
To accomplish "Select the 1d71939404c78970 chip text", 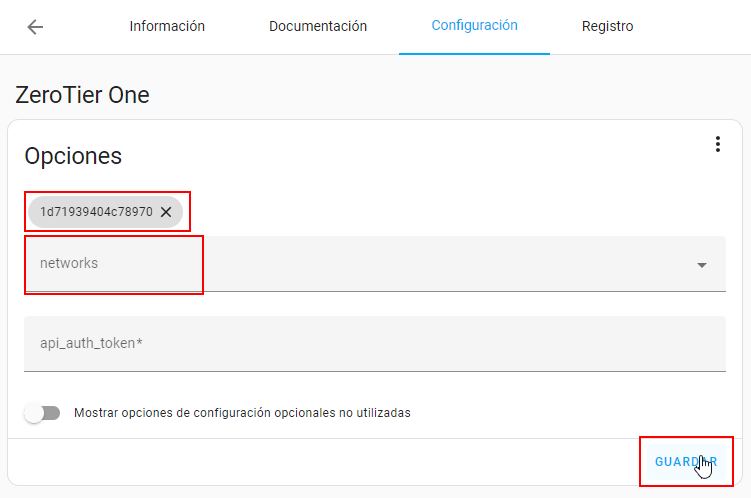I will click(96, 212).
